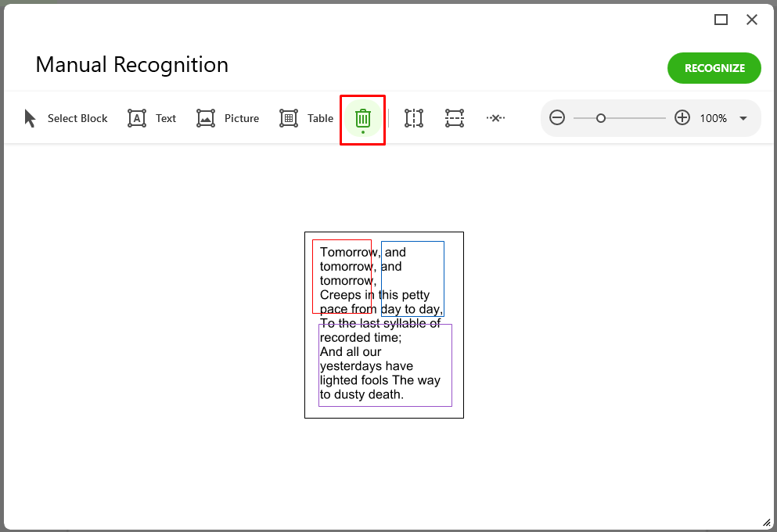
Task: Maximize the Manual Recognition window
Action: [721, 20]
